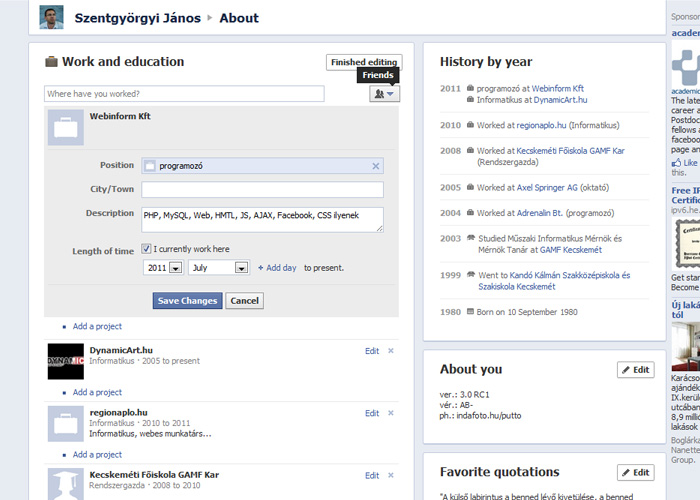
Task: Add a project under regionaplo.hu
Action: click(97, 454)
